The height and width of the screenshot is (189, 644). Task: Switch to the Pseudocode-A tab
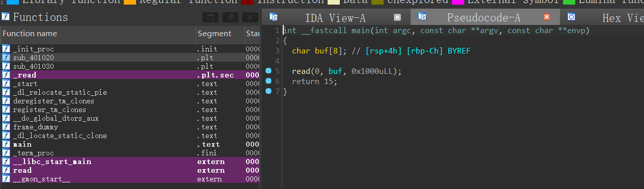pyautogui.click(x=484, y=17)
